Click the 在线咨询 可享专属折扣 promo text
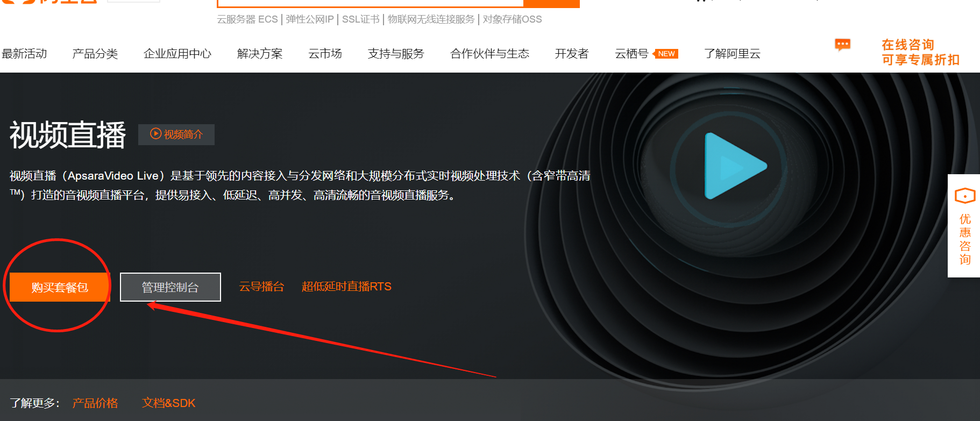This screenshot has height=421, width=980. coord(920,52)
